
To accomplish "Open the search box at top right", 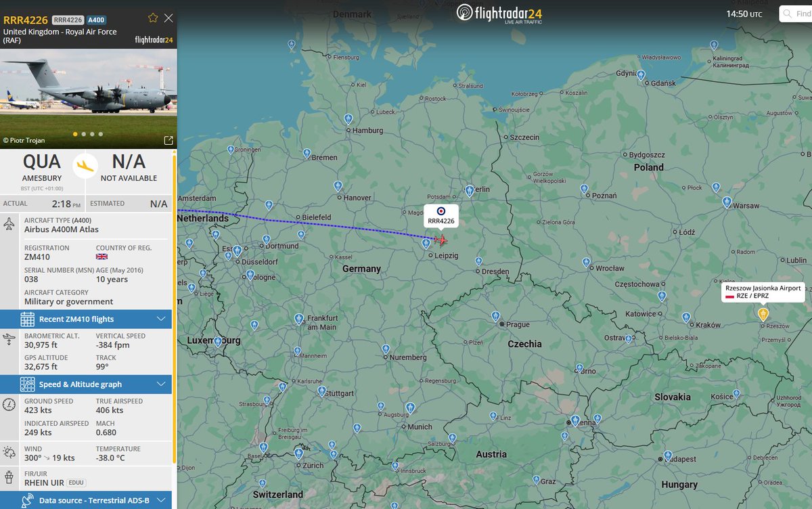I will 796,14.
